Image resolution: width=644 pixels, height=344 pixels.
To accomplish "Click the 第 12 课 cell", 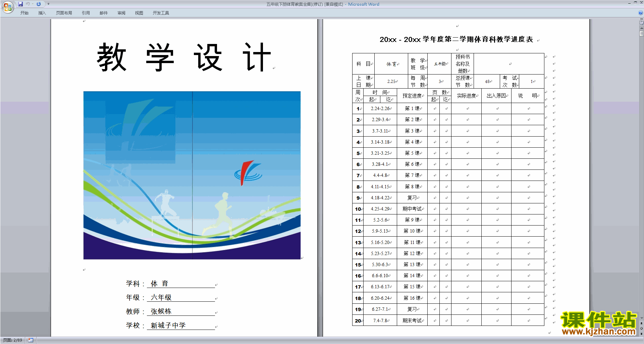I will tap(412, 253).
